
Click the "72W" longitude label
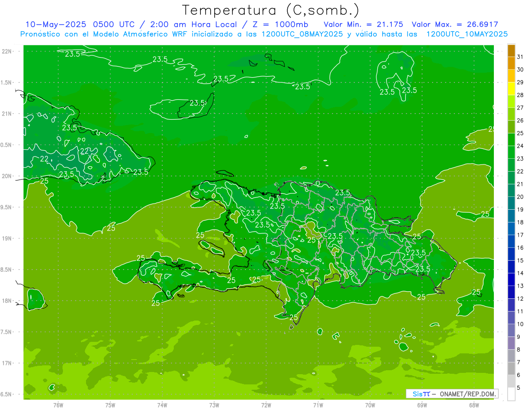point(266,406)
